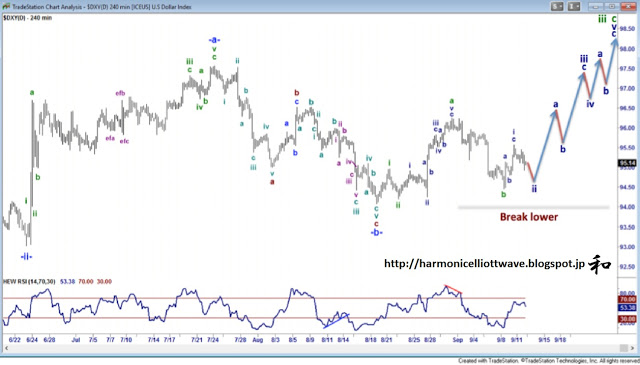640x365 pixels.
Task: Click the 7/24 date axis label
Action: click(x=213, y=340)
